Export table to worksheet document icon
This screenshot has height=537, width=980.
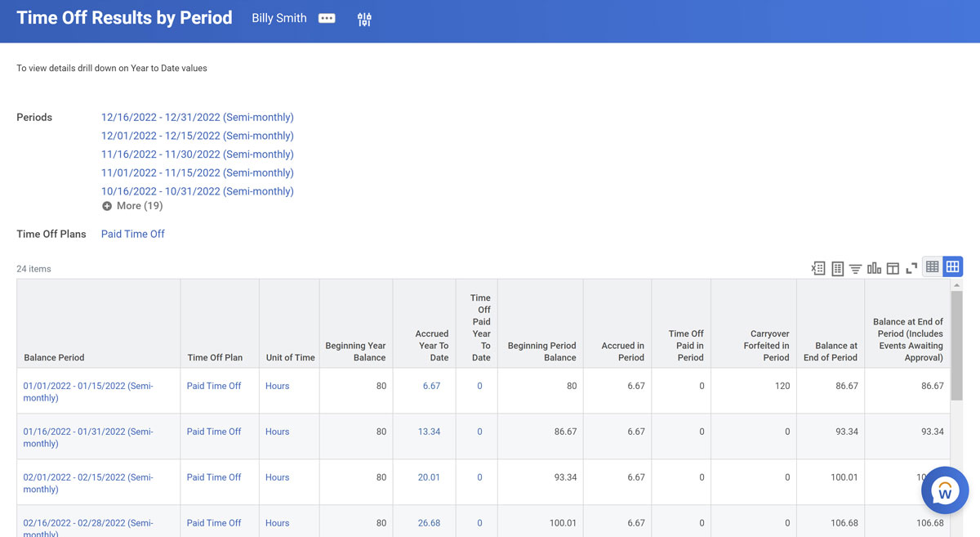[837, 268]
